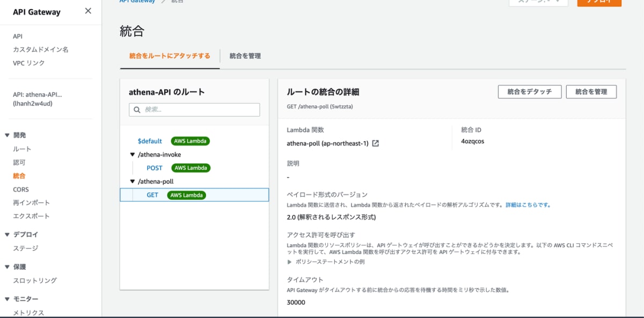Click the route search input field
This screenshot has width=644, height=318.
click(x=194, y=110)
